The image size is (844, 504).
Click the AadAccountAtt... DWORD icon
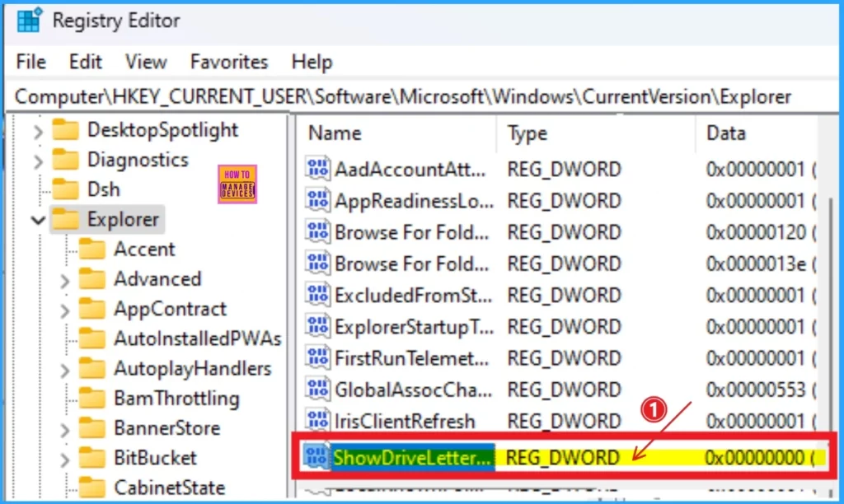pos(317,169)
